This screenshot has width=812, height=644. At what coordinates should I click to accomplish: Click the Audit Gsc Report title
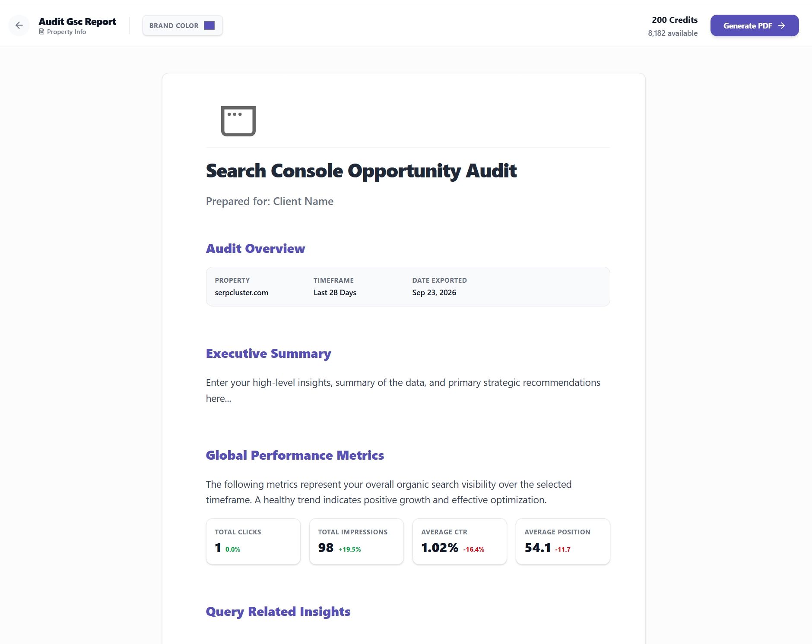pyautogui.click(x=77, y=22)
